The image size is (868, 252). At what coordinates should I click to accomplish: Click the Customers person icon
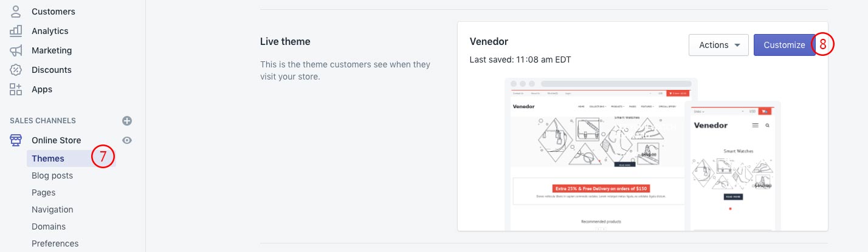(x=16, y=12)
